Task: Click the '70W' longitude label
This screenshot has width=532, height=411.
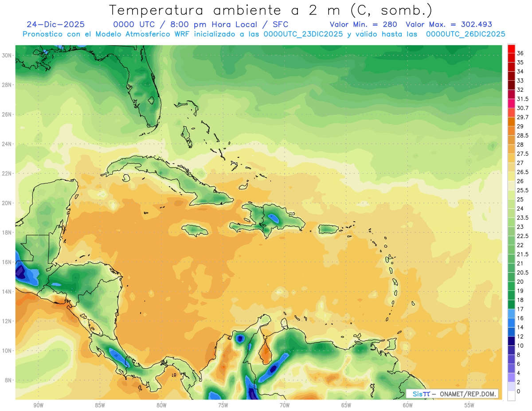Action: 285,405
